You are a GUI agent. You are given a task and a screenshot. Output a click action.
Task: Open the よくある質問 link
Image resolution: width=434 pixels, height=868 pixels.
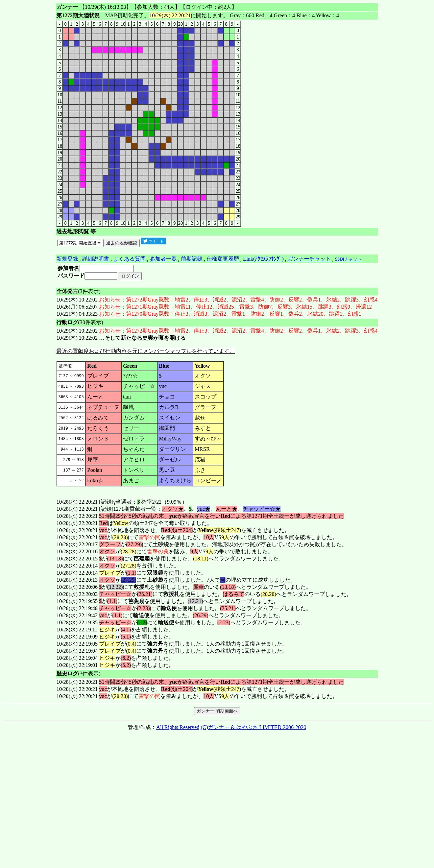129,259
